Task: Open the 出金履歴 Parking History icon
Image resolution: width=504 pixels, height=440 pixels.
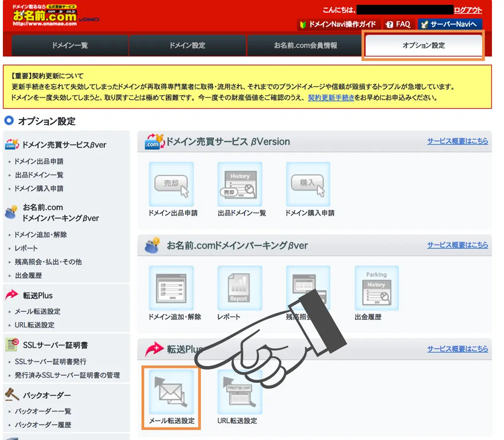Action: pos(377,288)
